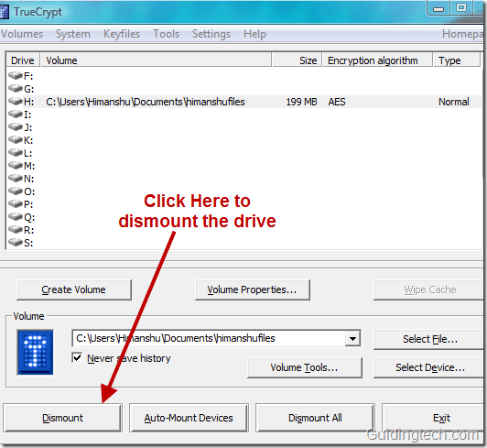Click the TrueCrypt title bar icon

coord(4,12)
